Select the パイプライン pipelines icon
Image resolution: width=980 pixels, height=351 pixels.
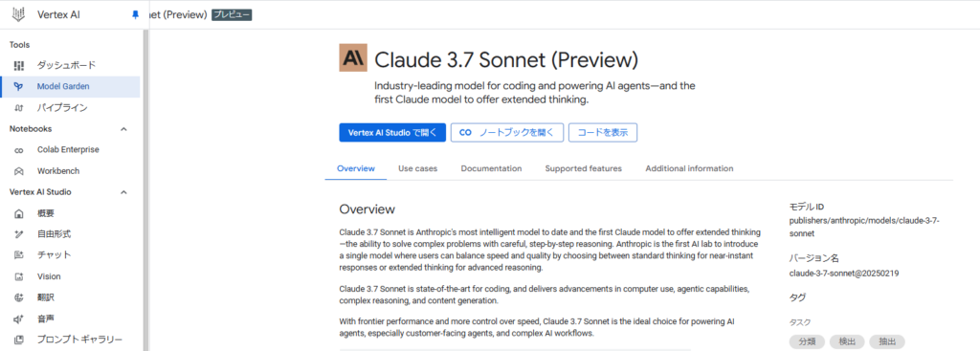click(19, 108)
